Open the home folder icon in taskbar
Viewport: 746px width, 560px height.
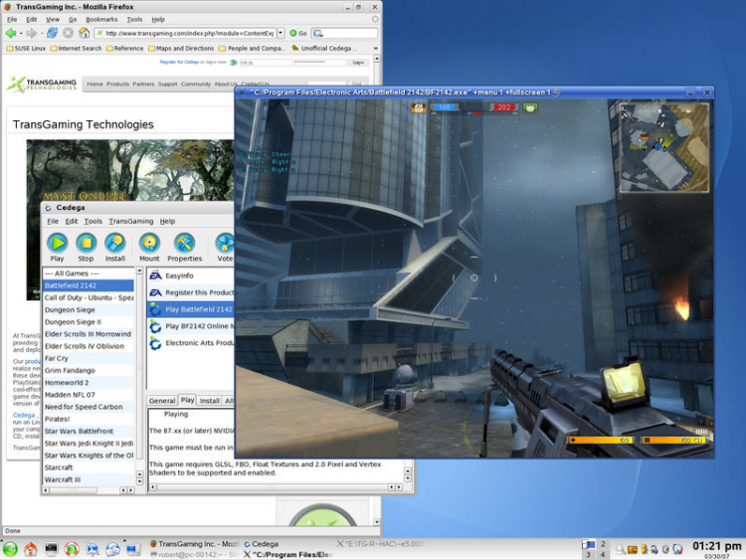click(x=31, y=549)
